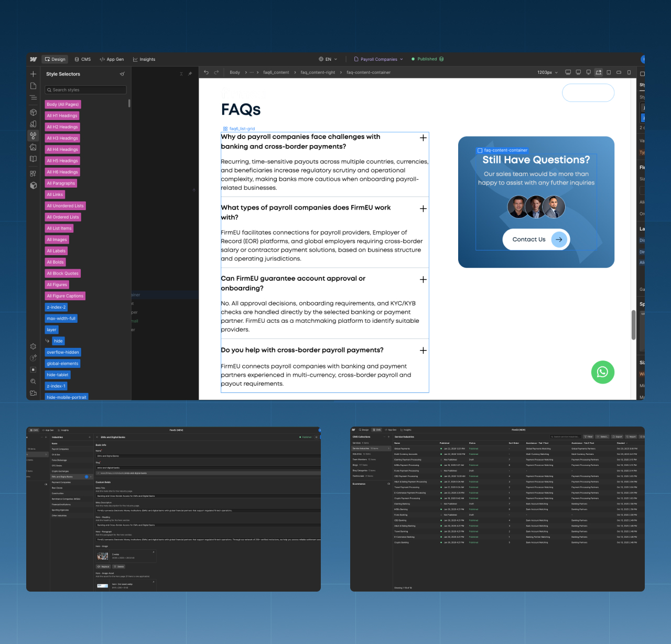Open the Insights tab
The image size is (671, 644).
click(144, 59)
